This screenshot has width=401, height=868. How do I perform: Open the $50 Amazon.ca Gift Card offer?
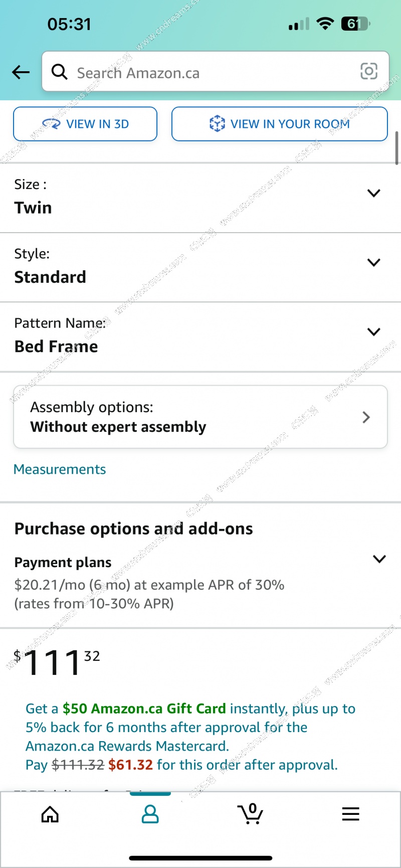[x=144, y=709]
